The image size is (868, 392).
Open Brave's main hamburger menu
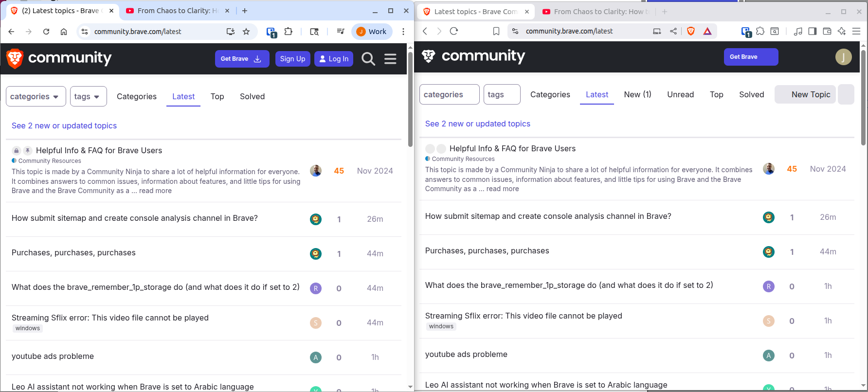857,31
